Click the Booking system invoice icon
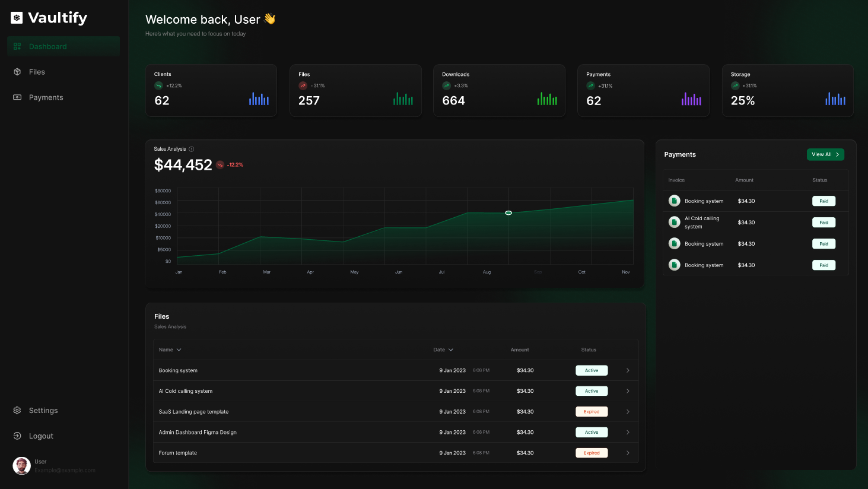868x489 pixels. [674, 201]
